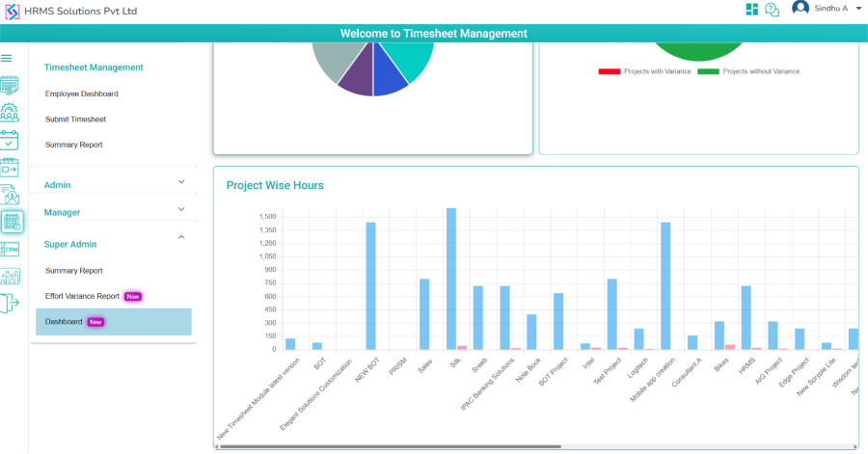This screenshot has height=454, width=868.
Task: Open the Sindhu A user dropdown
Action: [x=825, y=9]
